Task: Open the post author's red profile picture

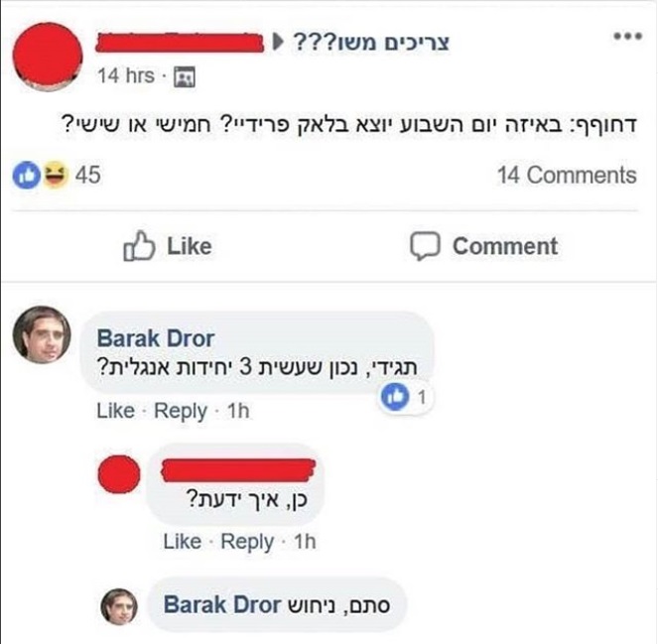Action: pos(48,57)
